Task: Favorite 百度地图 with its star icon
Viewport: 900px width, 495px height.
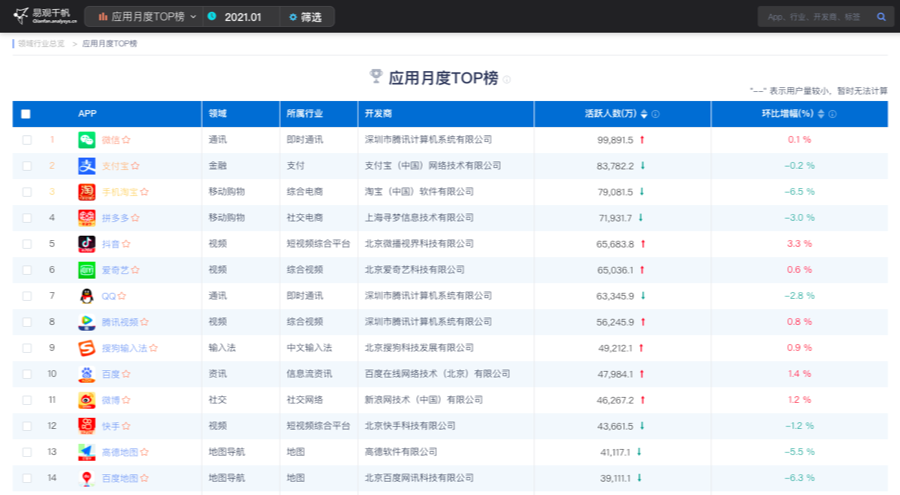Action: [x=144, y=478]
